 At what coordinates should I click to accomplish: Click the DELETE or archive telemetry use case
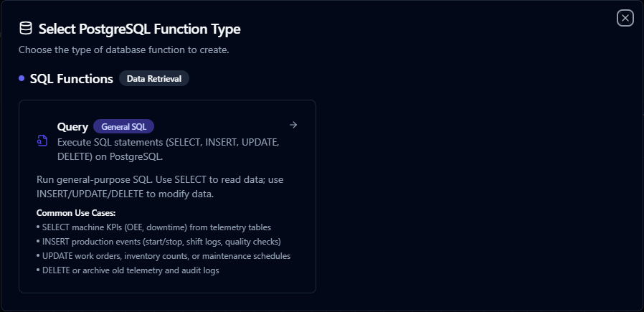tap(132, 270)
